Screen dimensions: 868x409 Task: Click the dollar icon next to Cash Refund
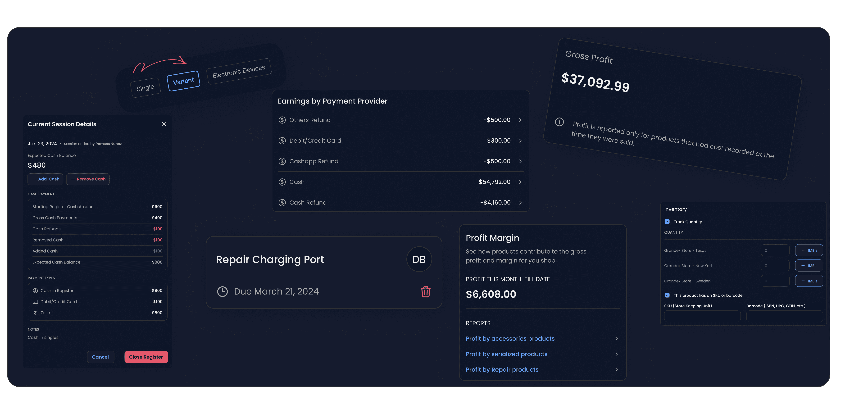[282, 202]
